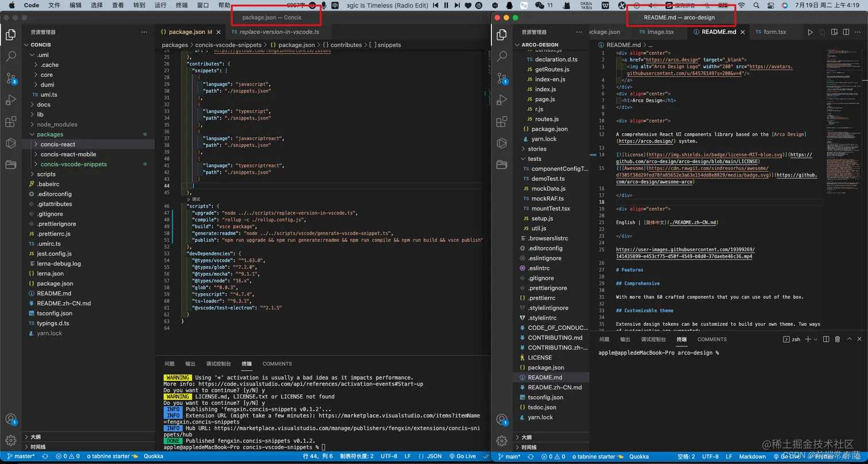Open Search view in Concis window activity bar

pyautogui.click(x=10, y=56)
